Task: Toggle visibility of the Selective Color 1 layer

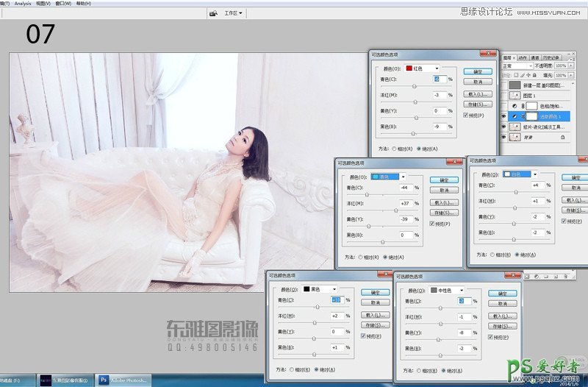Action: pyautogui.click(x=504, y=116)
